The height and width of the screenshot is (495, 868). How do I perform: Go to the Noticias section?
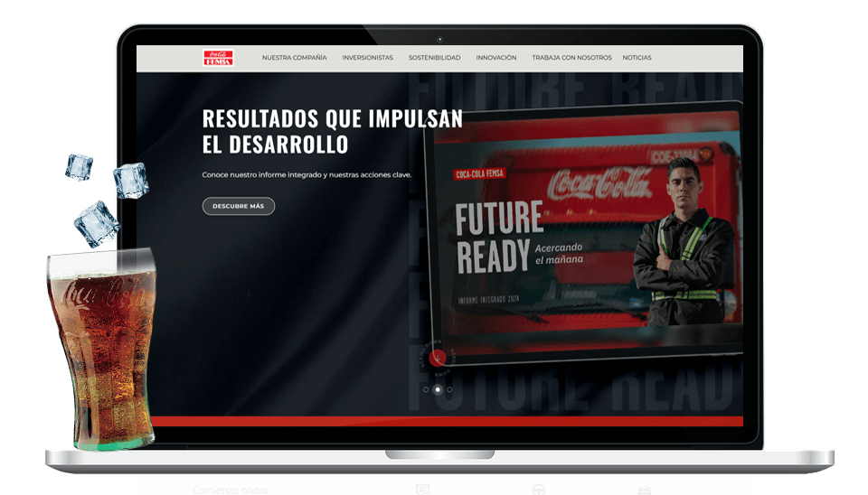coord(637,58)
